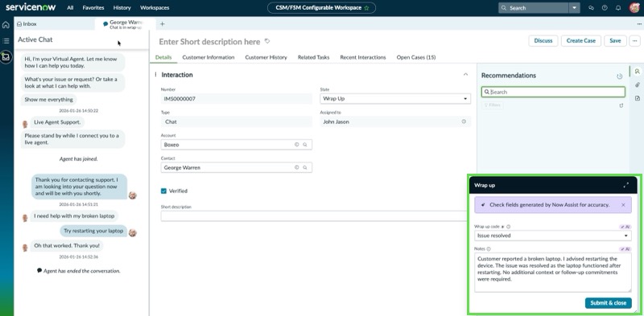The height and width of the screenshot is (316, 644).
Task: Open the CSM/FSM Configurable Workspace pill
Action: click(321, 8)
